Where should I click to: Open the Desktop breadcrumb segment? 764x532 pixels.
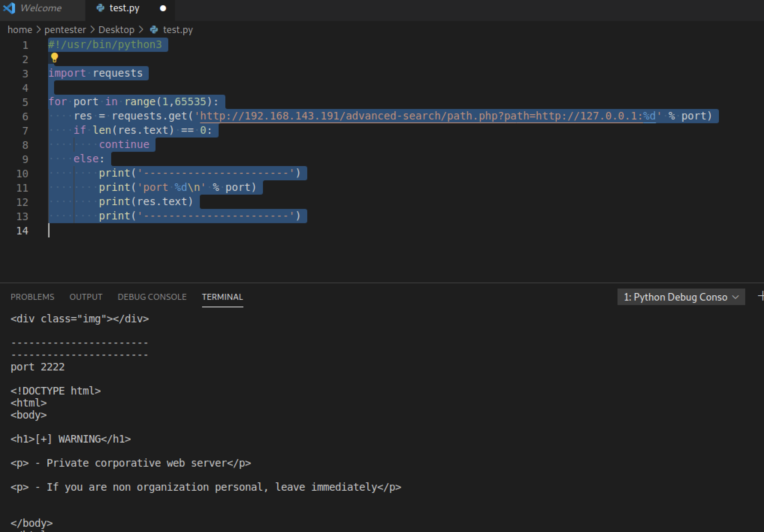pyautogui.click(x=116, y=30)
